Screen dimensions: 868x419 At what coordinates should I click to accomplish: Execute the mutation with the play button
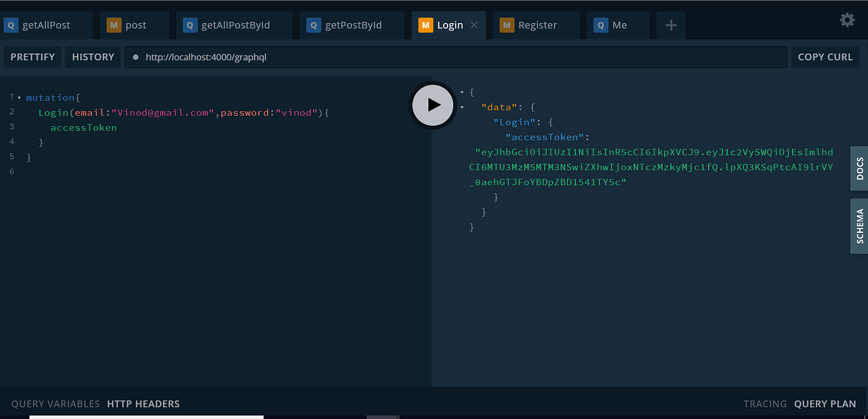(433, 105)
